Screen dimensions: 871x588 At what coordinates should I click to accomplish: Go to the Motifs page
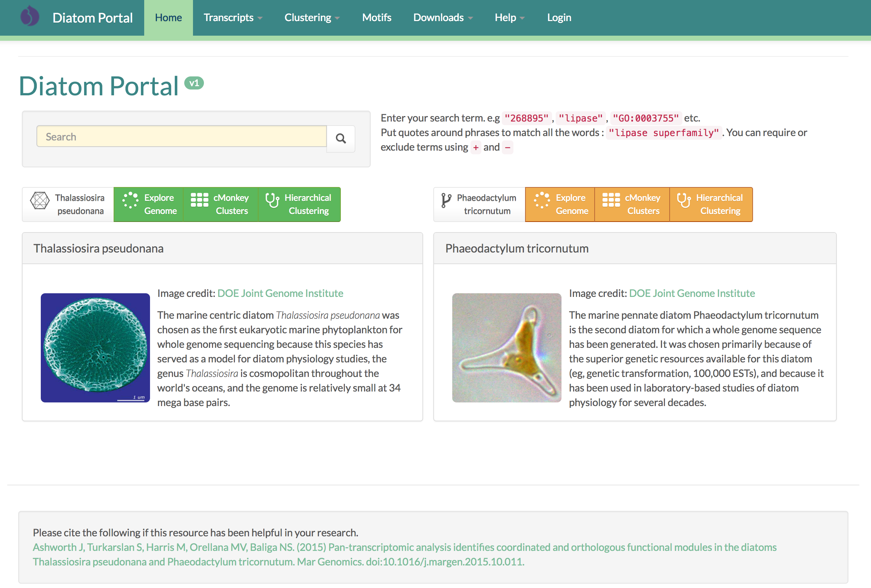pos(376,17)
